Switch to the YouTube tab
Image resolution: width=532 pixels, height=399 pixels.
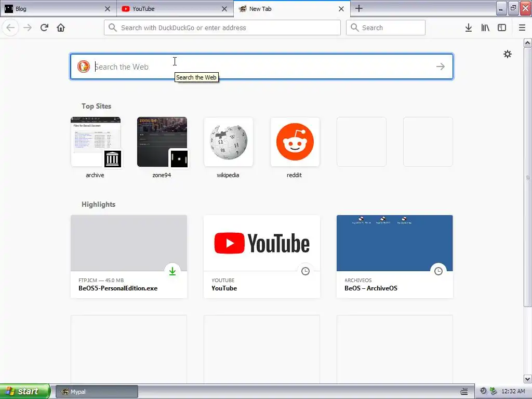[x=175, y=9]
